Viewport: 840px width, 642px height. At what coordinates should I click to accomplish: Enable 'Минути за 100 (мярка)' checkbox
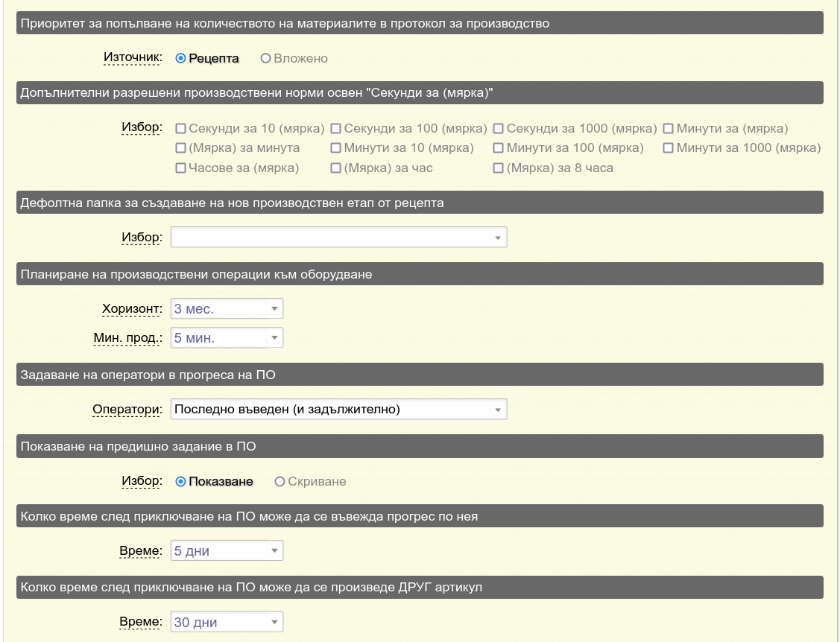pyautogui.click(x=498, y=148)
